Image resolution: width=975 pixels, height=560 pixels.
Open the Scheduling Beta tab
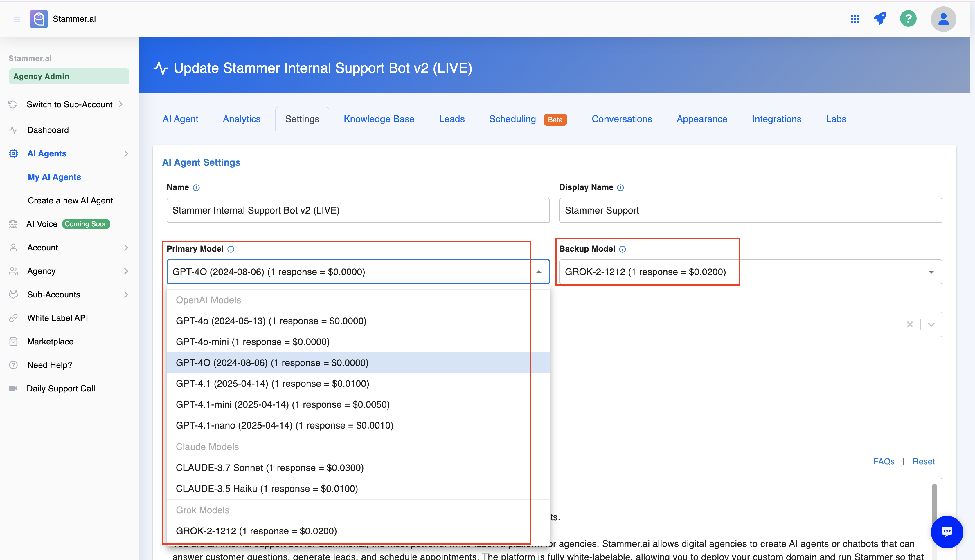528,119
